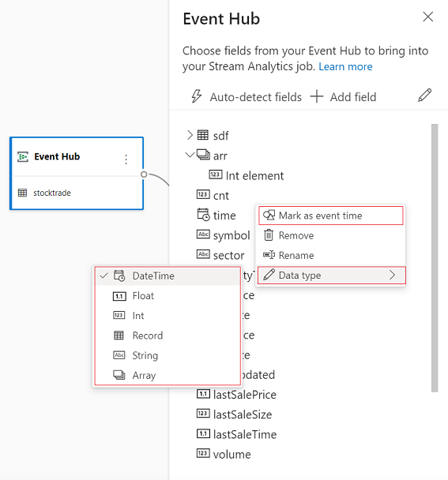Choose Rename from the context menu
The width and height of the screenshot is (448, 480).
[x=331, y=255]
